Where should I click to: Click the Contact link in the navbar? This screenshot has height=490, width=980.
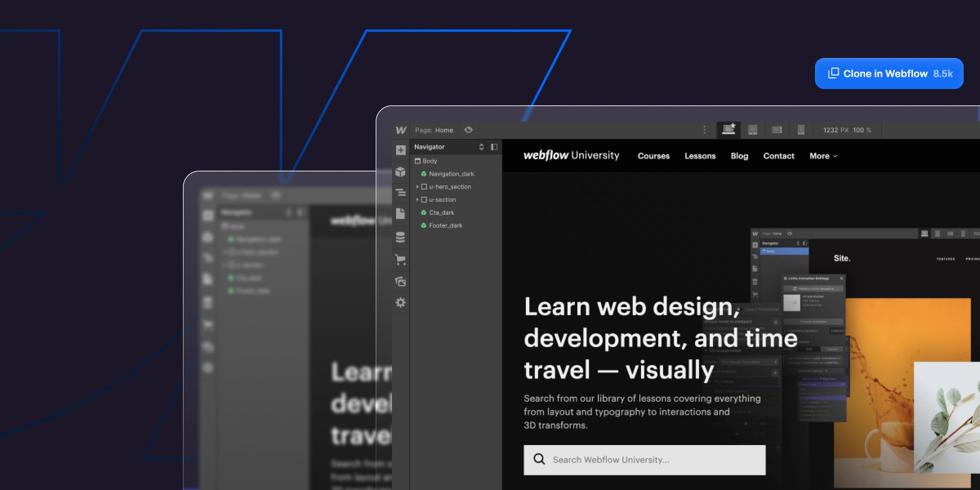(779, 156)
